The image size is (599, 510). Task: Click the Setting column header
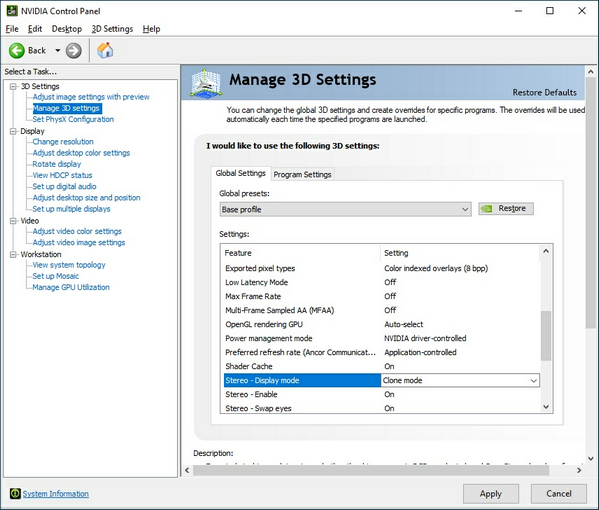click(x=460, y=253)
